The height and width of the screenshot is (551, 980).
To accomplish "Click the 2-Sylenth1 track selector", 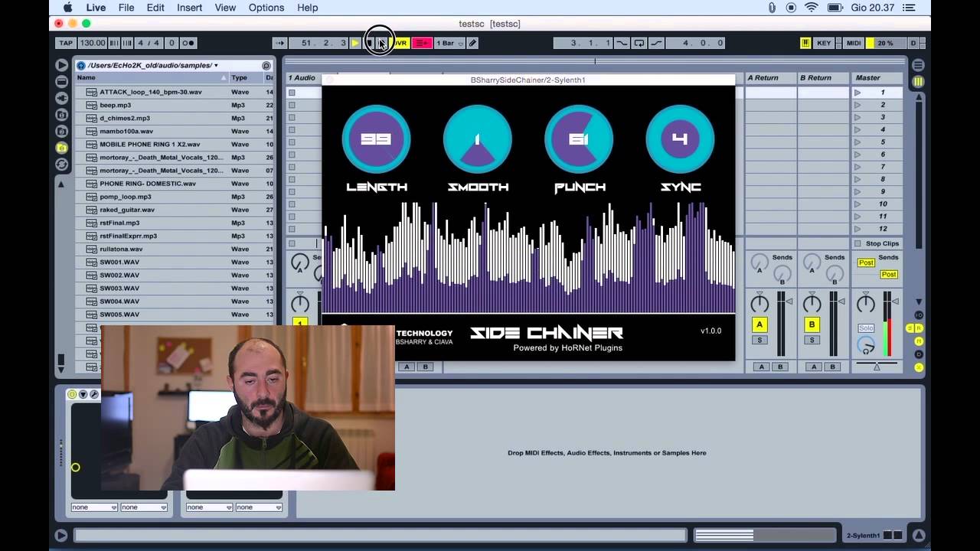I will click(874, 536).
